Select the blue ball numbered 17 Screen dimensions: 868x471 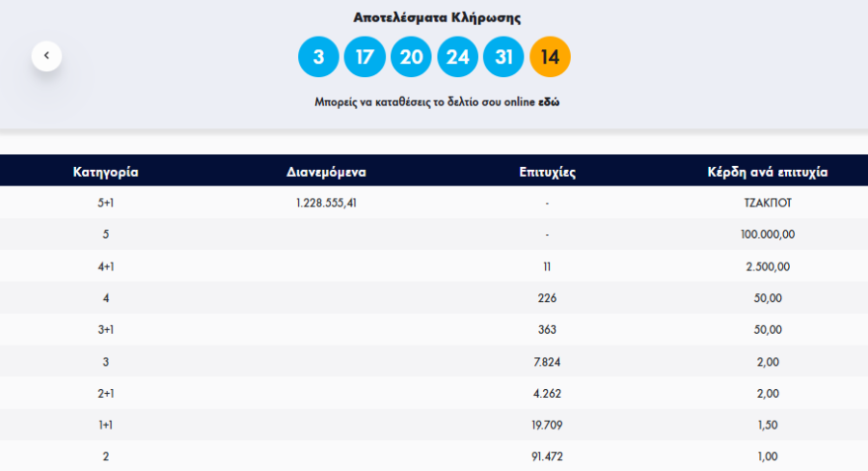(365, 57)
